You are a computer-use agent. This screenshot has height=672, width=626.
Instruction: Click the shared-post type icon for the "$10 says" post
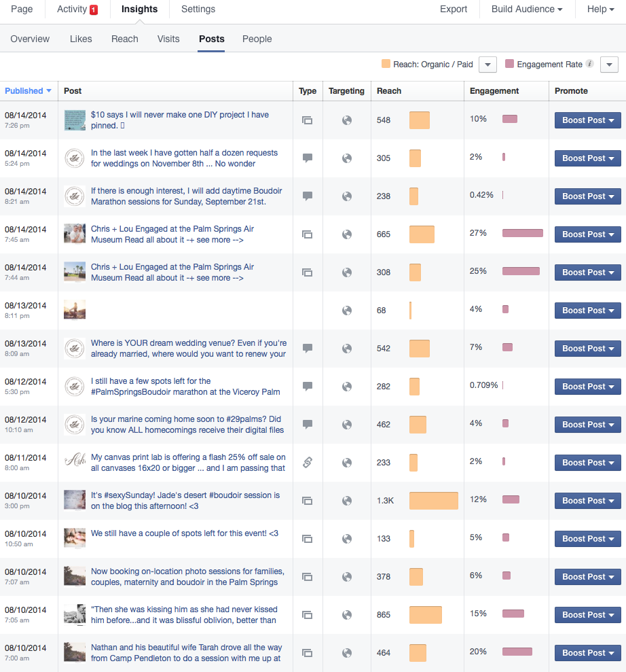click(x=307, y=120)
